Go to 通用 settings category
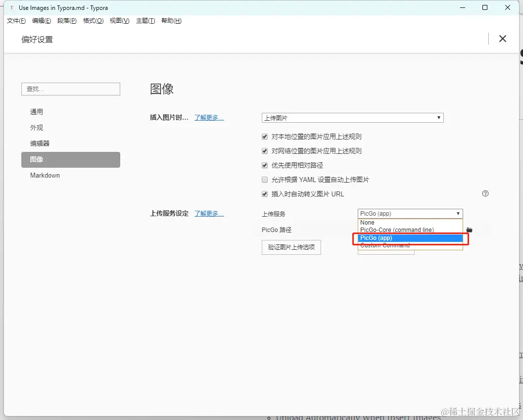 [70, 112]
